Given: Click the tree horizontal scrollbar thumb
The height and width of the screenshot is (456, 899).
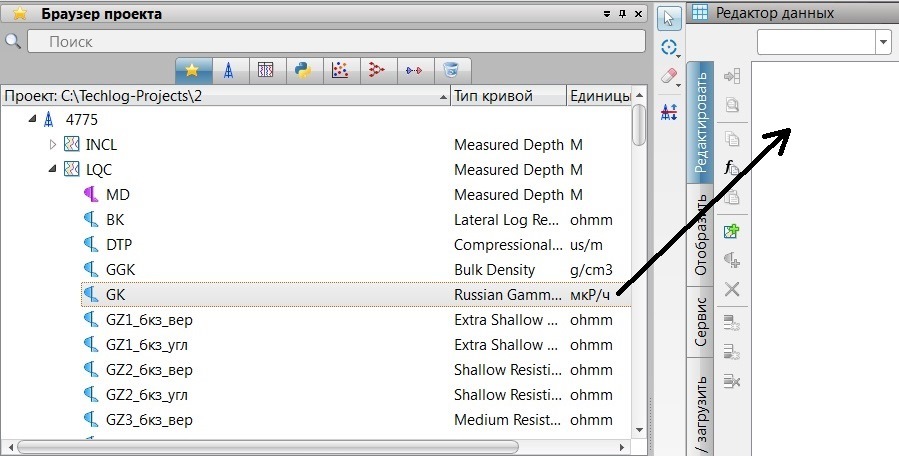Looking at the screenshot, I should coord(267,447).
